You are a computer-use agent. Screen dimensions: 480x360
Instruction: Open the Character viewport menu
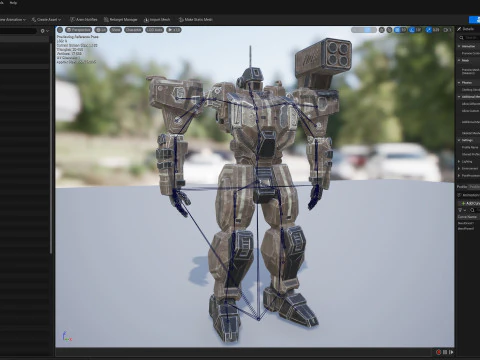tap(133, 30)
